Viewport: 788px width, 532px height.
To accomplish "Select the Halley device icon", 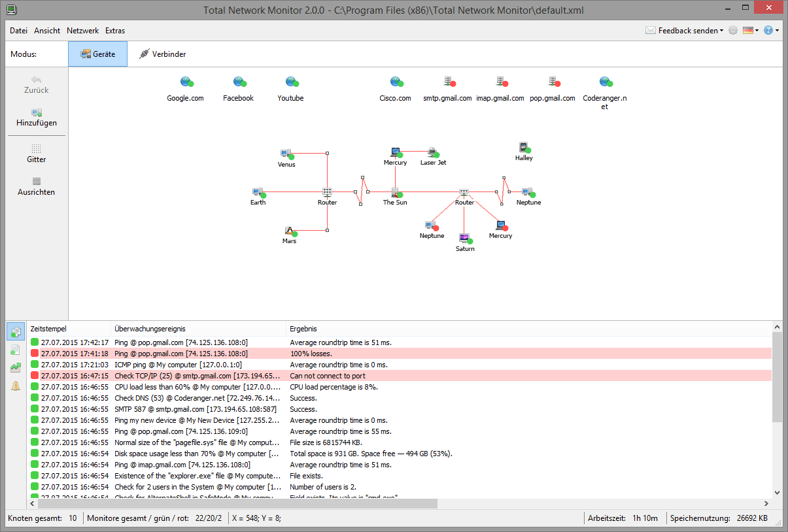I will pyautogui.click(x=523, y=148).
